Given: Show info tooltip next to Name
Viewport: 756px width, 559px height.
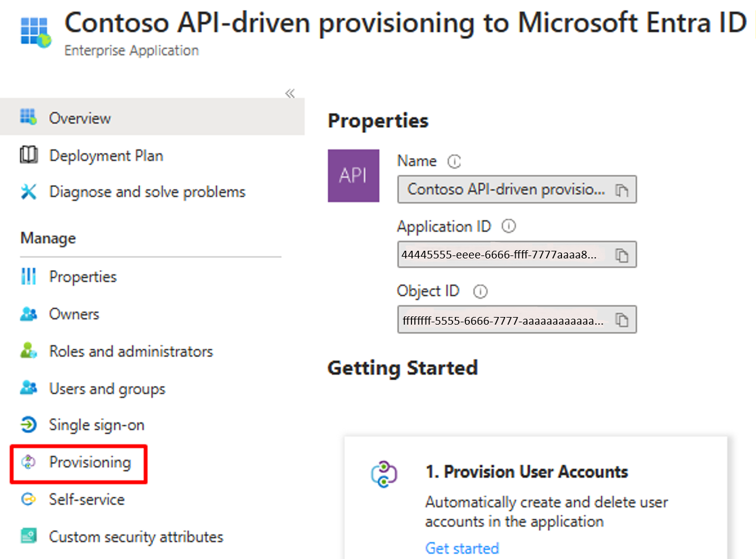Looking at the screenshot, I should pyautogui.click(x=454, y=161).
